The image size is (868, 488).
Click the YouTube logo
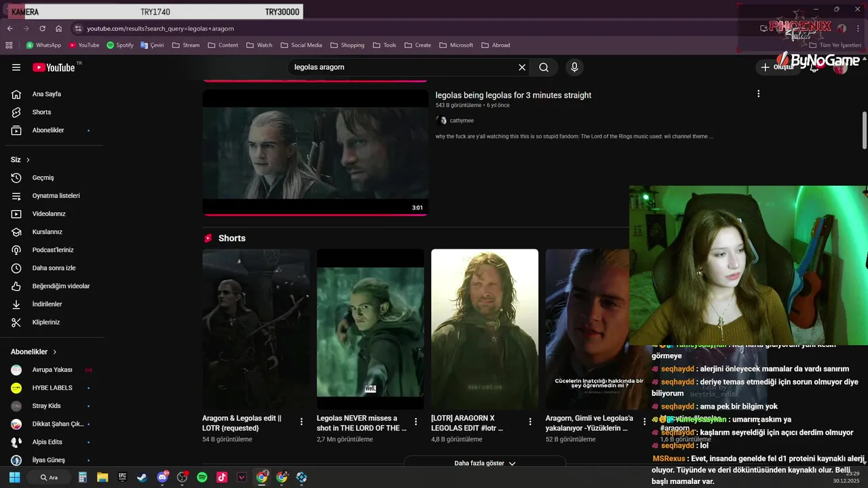(x=54, y=67)
